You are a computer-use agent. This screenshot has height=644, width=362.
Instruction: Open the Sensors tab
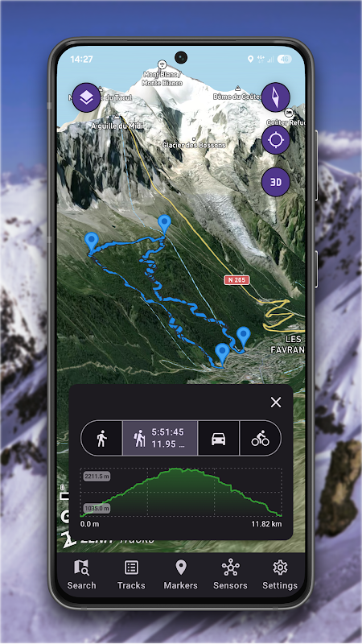(230, 575)
